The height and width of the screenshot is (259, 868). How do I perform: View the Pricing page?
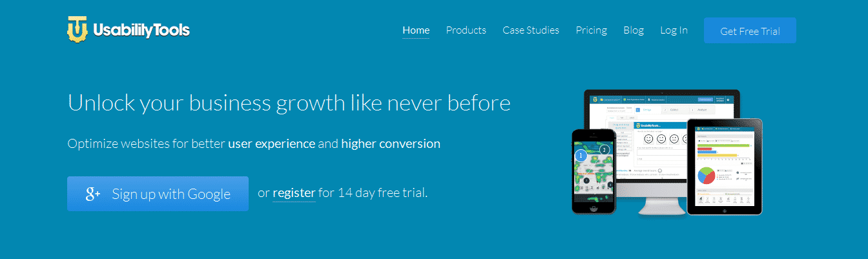pos(591,30)
